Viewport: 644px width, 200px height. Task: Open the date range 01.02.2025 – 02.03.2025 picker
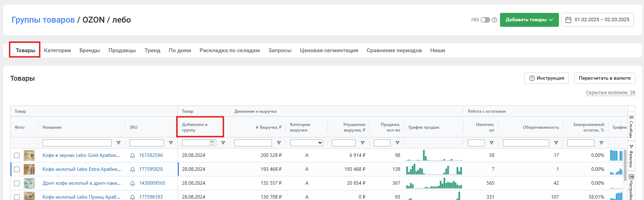point(598,20)
